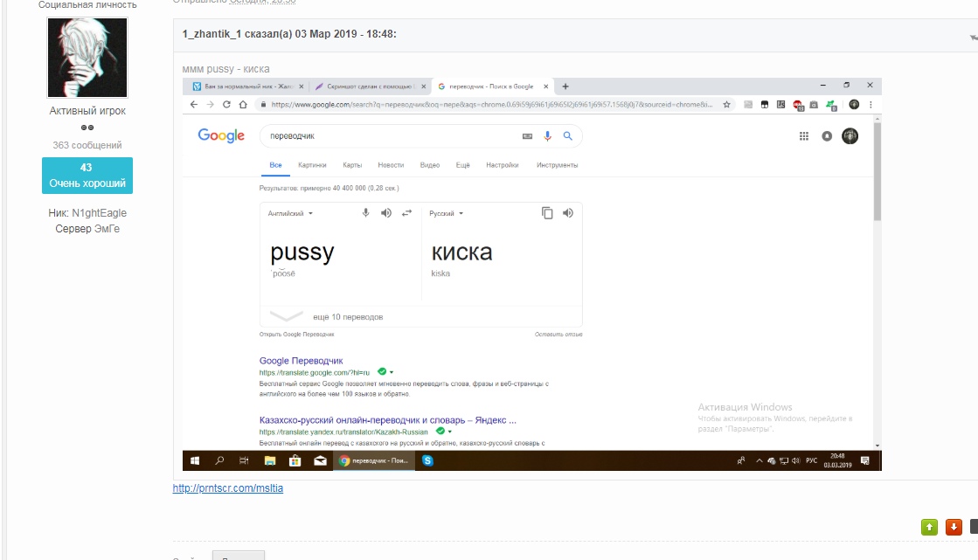This screenshot has height=560, width=978.
Task: Select the 'Все' search tab
Action: 275,165
